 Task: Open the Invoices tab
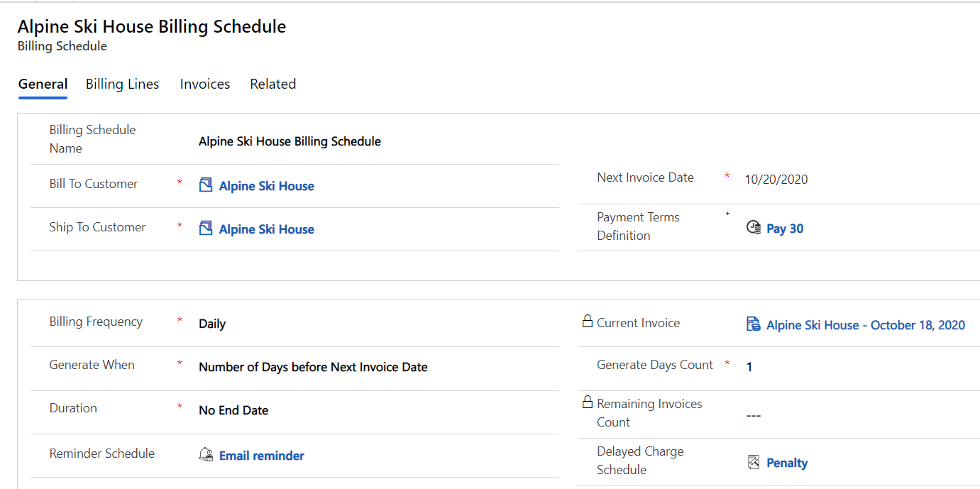click(205, 84)
